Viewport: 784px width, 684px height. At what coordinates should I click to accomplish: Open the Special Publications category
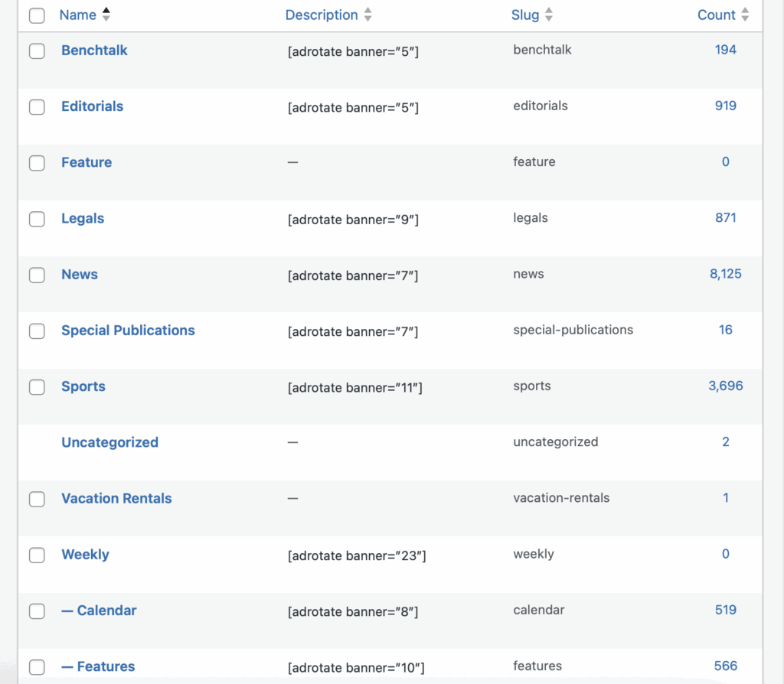(x=128, y=331)
